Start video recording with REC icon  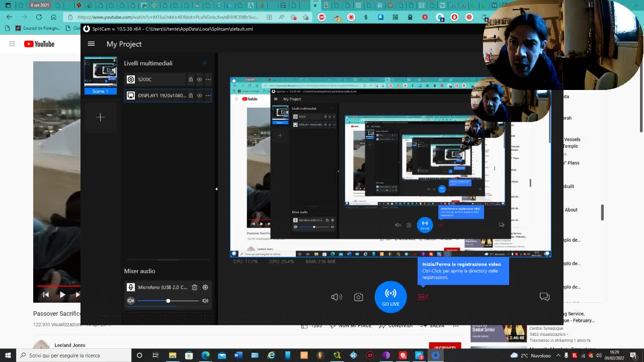[x=423, y=297]
